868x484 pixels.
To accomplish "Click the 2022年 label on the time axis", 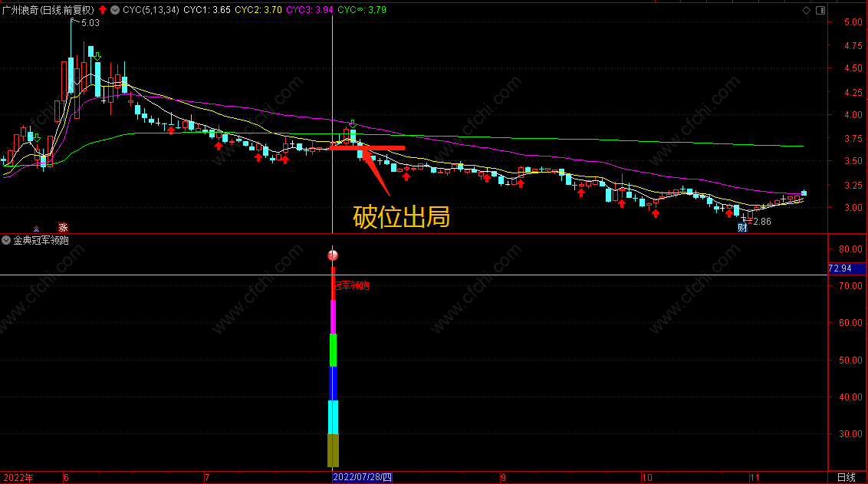I will point(18,478).
